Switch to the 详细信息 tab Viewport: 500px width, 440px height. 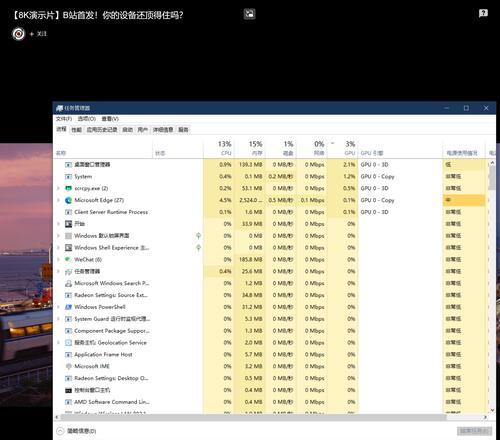[163, 130]
